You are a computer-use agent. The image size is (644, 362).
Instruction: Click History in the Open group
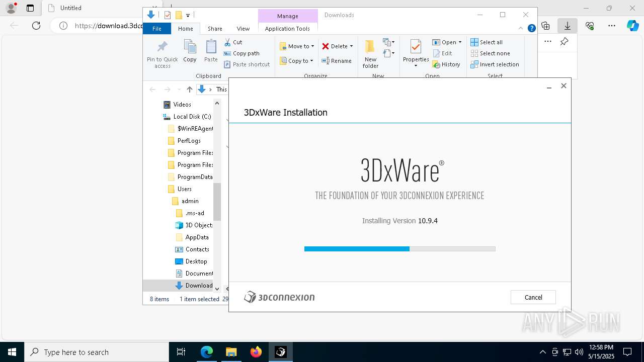[446, 64]
